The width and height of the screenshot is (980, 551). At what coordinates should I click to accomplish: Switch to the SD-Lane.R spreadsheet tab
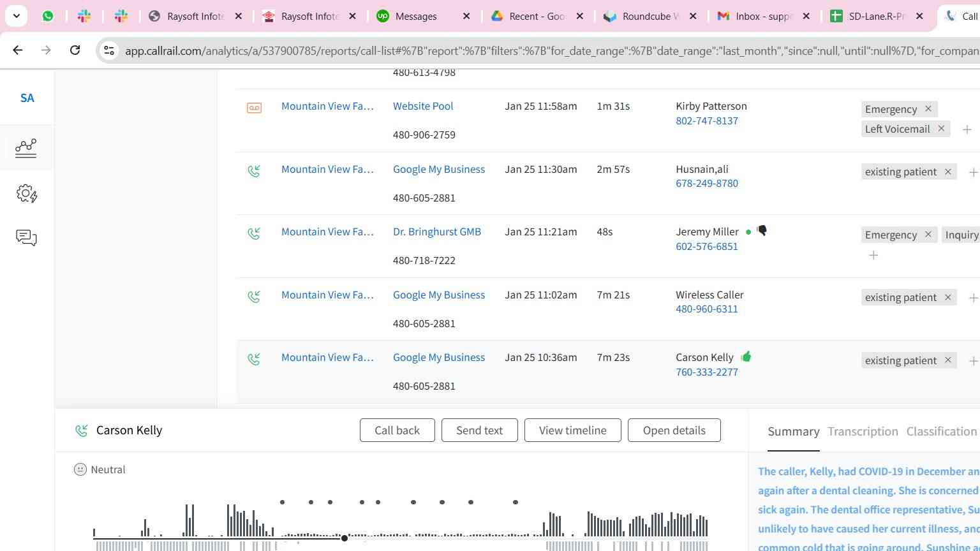(877, 16)
